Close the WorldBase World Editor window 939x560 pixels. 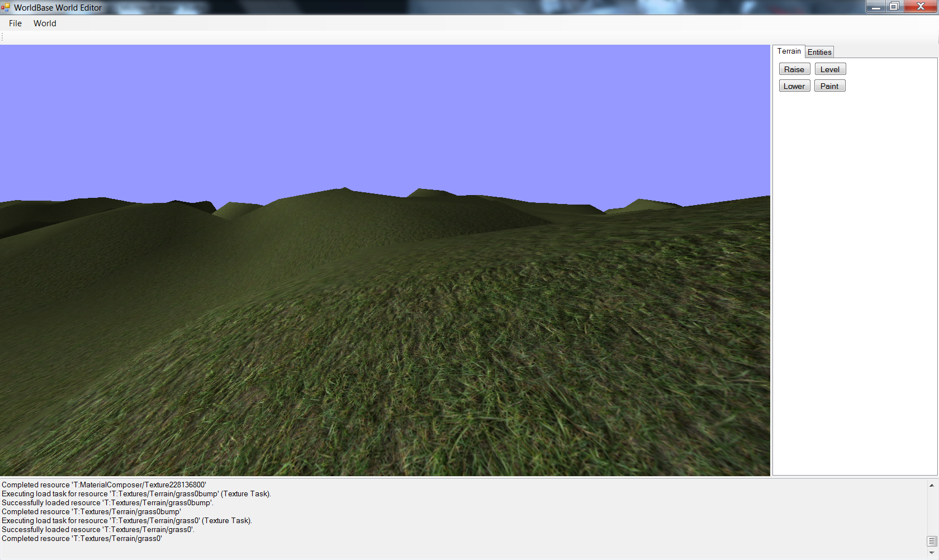point(921,6)
